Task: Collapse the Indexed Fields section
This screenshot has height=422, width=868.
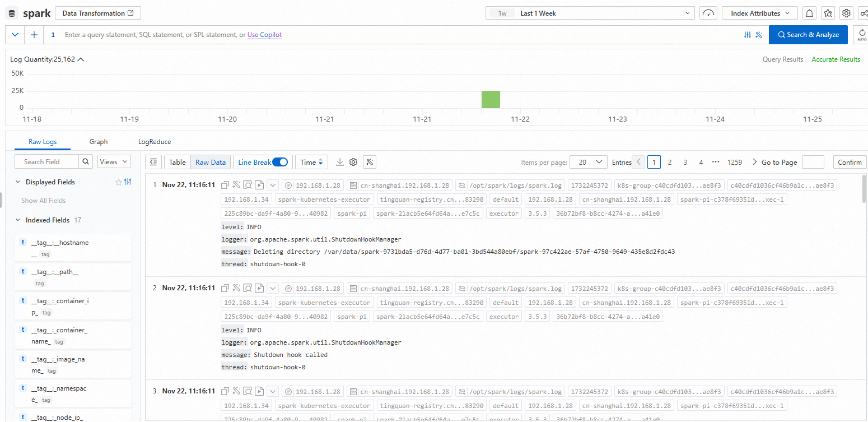Action: point(18,220)
